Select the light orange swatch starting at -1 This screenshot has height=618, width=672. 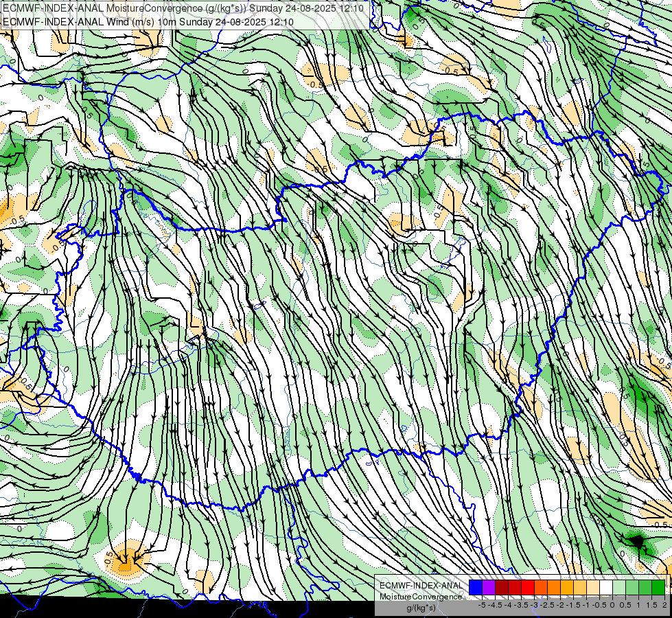point(580,587)
